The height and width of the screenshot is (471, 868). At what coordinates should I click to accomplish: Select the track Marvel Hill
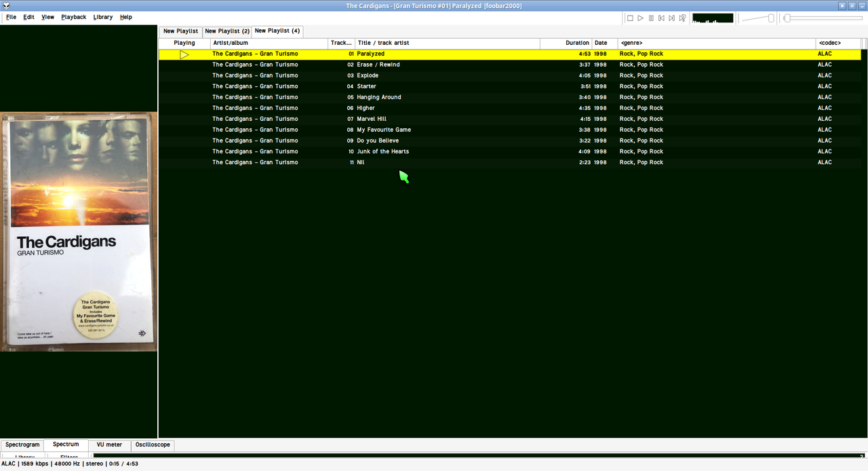pos(510,119)
